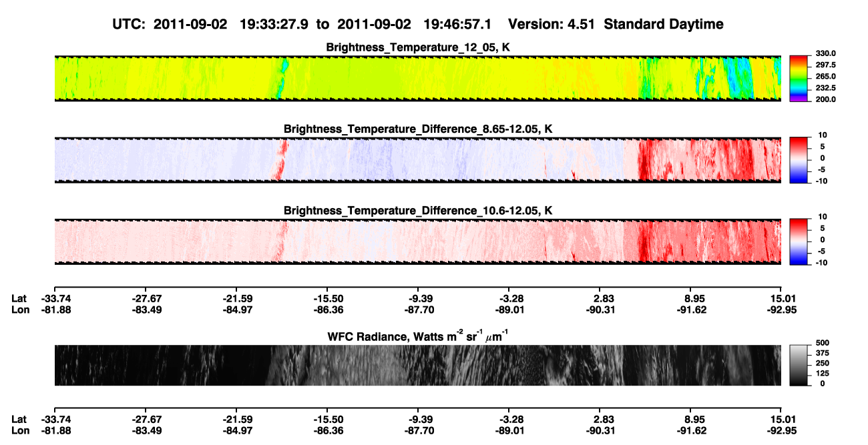Click longitude "-87.70" below the WFC panel
Image resolution: width=868 pixels, height=445 pixels.
[418, 430]
